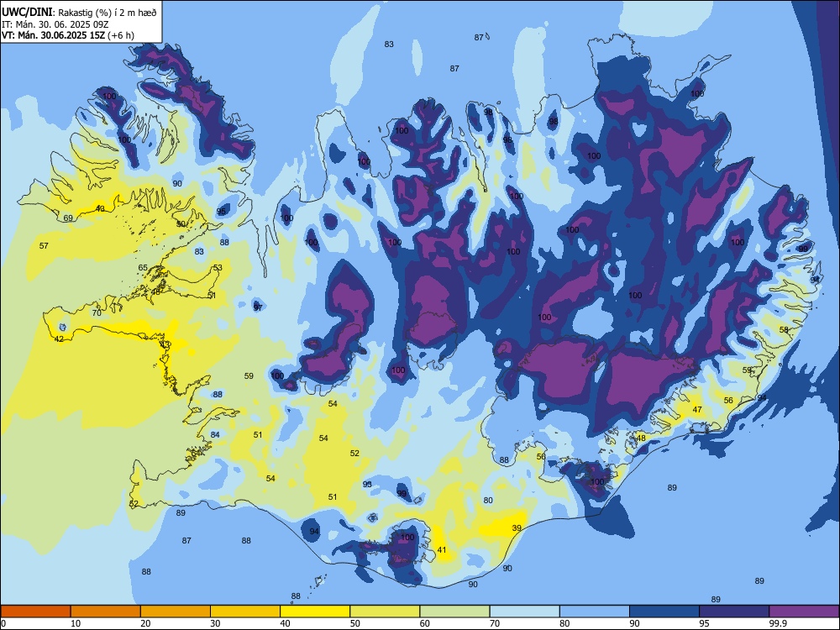Click the title 'UWC/DINI: Rakastig (%) í 2 m hæð'
The width and height of the screenshot is (840, 630).
point(79,13)
